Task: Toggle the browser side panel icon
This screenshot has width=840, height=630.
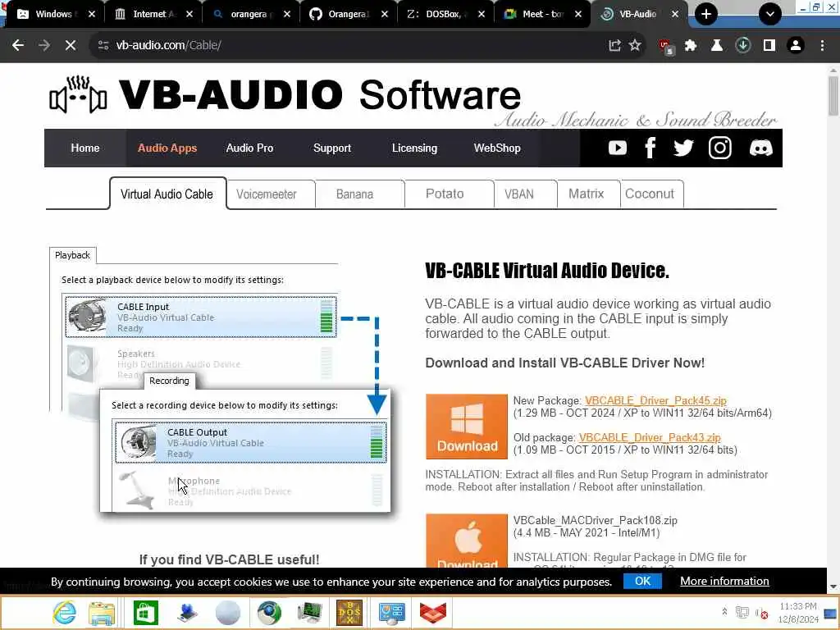Action: pyautogui.click(x=769, y=45)
